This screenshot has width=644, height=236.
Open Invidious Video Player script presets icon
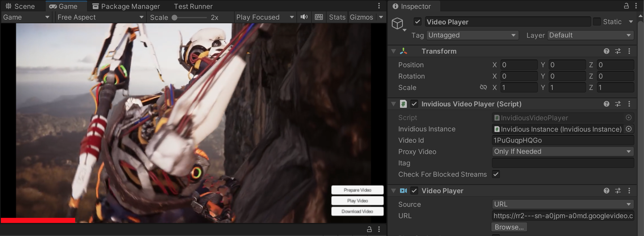(618, 104)
